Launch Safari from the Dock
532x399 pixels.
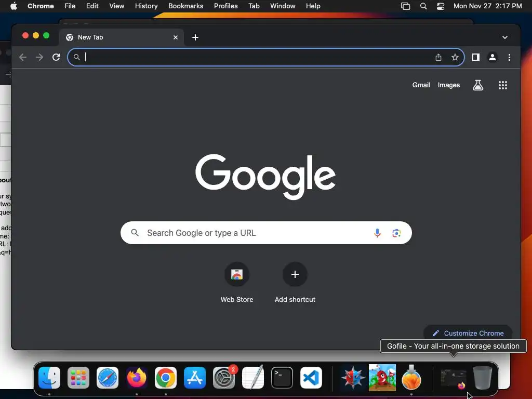click(x=108, y=378)
